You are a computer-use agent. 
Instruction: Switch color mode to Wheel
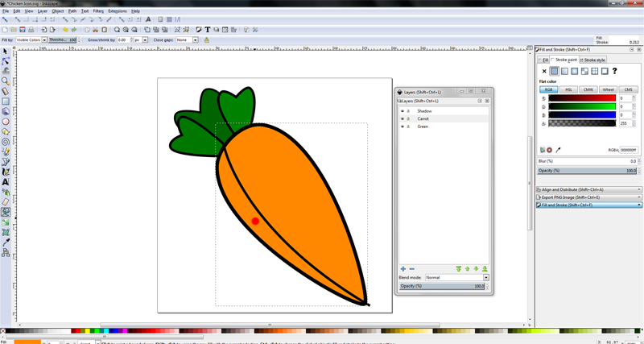coord(609,89)
